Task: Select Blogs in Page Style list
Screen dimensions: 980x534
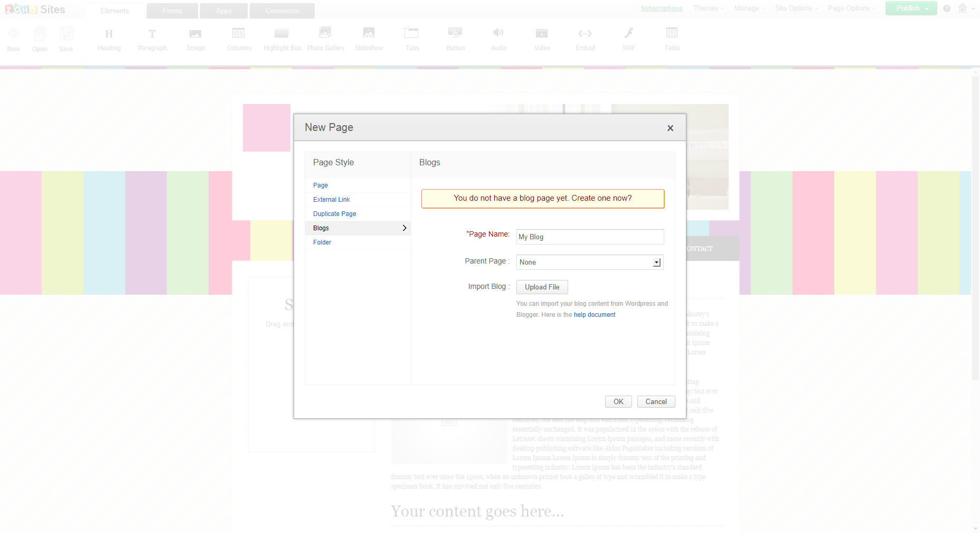Action: 358,228
